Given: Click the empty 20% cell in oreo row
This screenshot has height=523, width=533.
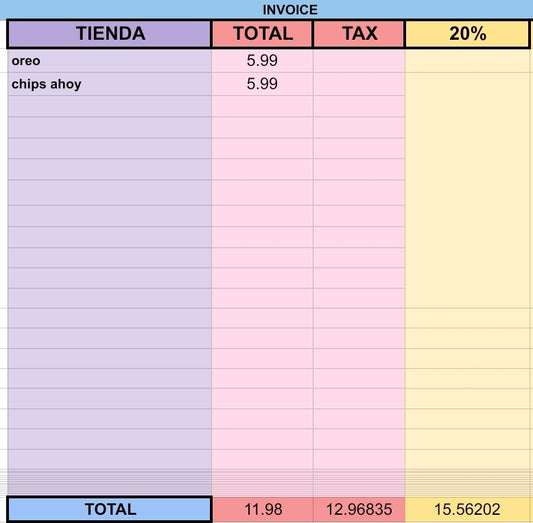Looking at the screenshot, I should [x=467, y=61].
